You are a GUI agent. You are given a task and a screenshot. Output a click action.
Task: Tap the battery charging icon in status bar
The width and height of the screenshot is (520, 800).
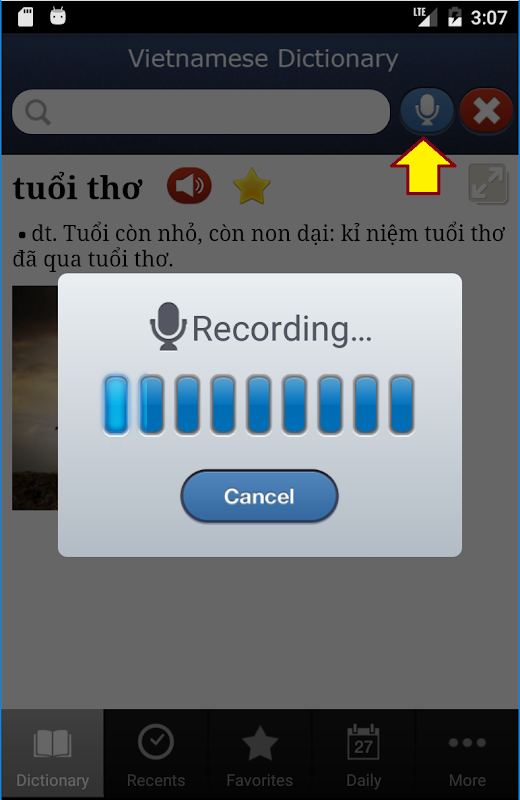click(x=454, y=17)
